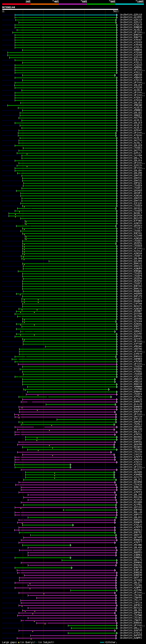Image resolution: width=146 pixels, height=644 pixels.
Task: Select hit UniRef100_A5B215
Action: tap(131, 379)
